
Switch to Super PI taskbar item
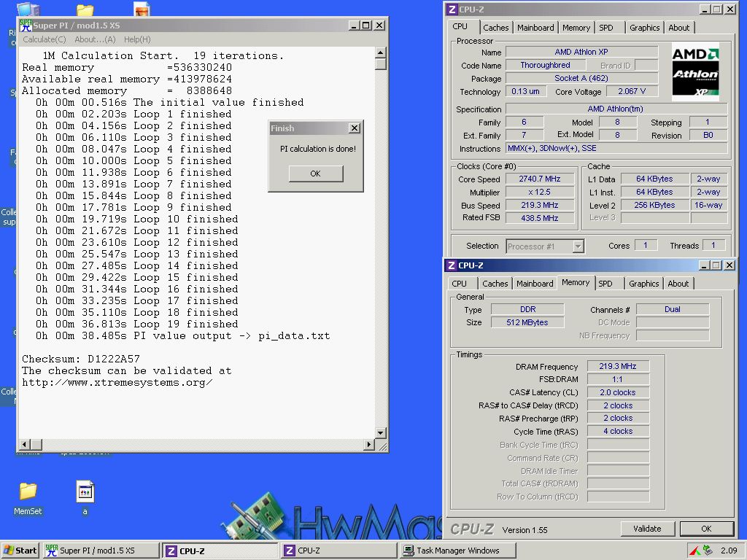[x=101, y=551]
